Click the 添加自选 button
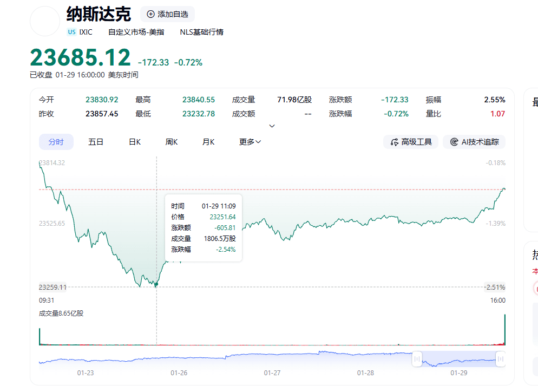538x392 pixels. pos(167,14)
